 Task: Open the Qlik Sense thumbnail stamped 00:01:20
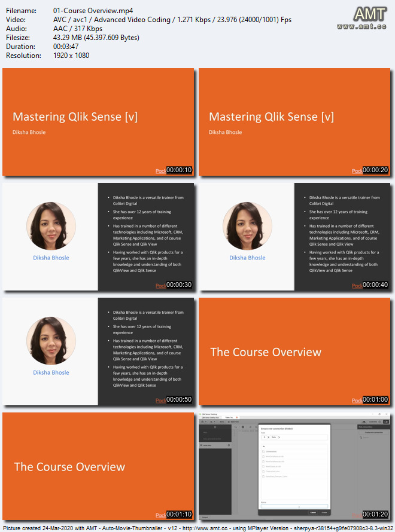click(294, 466)
